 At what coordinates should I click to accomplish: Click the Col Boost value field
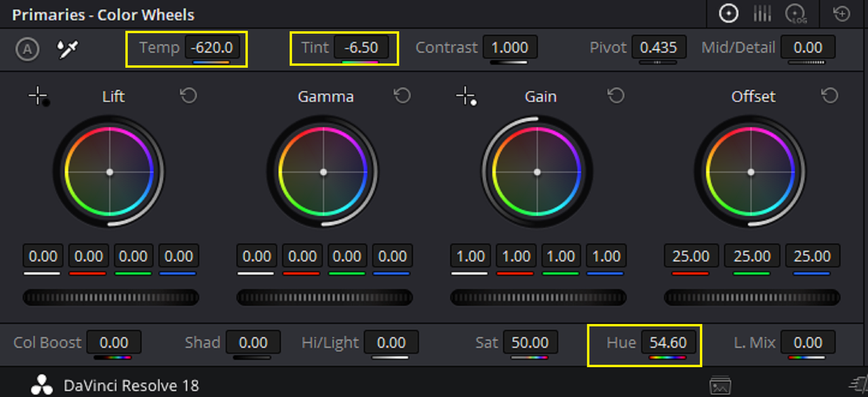point(114,343)
